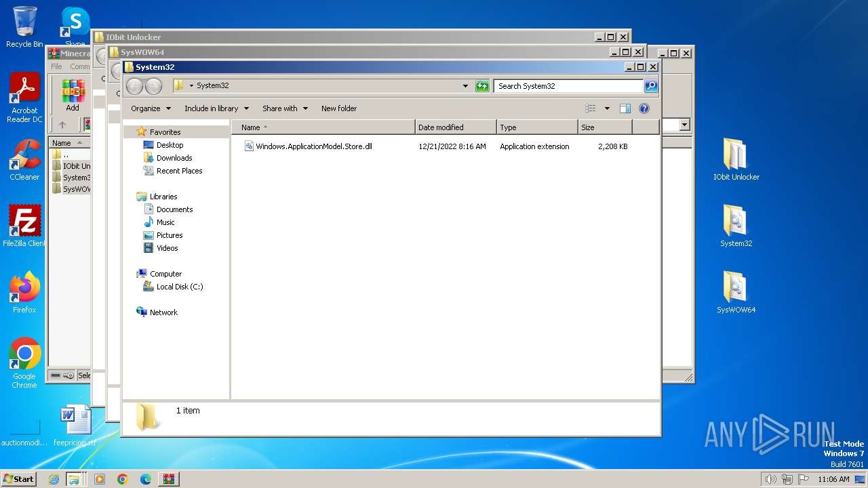This screenshot has height=488, width=868.
Task: Launch Microsoft Edge from the taskbar
Action: point(145,479)
